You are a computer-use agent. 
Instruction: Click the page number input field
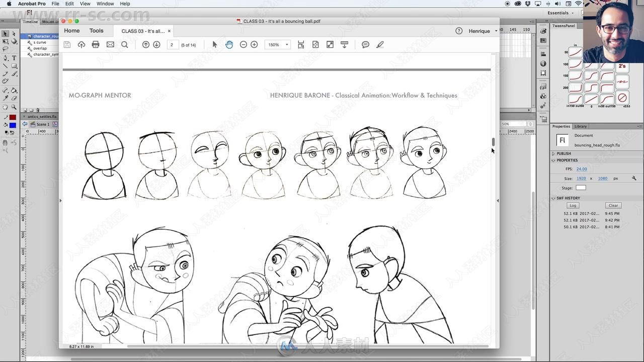click(173, 45)
